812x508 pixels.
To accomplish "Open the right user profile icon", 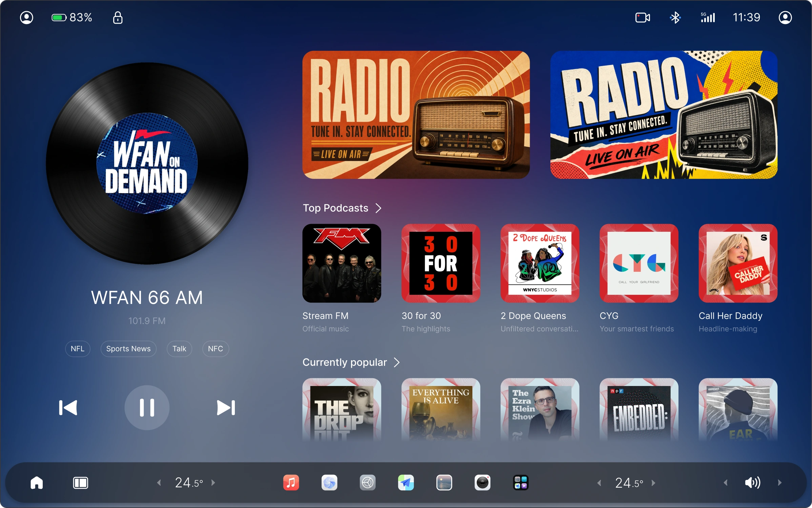I will 785,18.
